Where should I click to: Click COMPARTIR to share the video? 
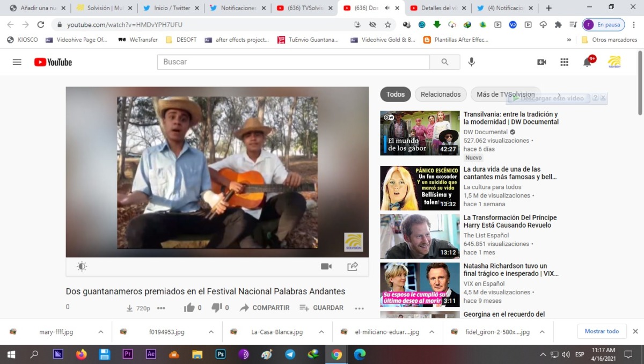coord(265,308)
